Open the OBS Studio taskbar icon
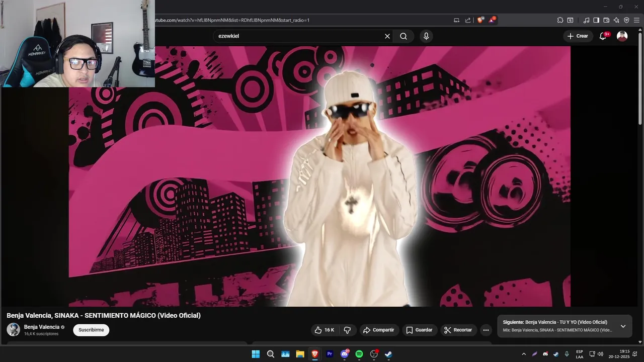 374,354
